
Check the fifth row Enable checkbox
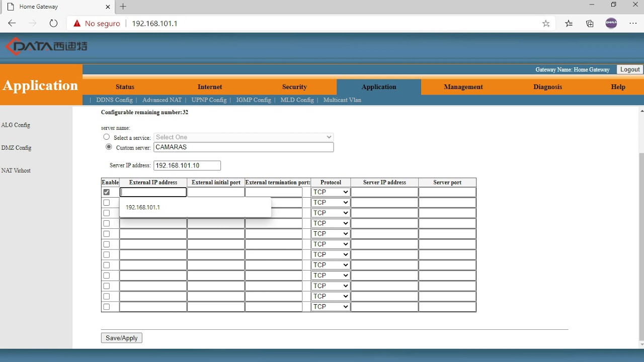coord(106,234)
